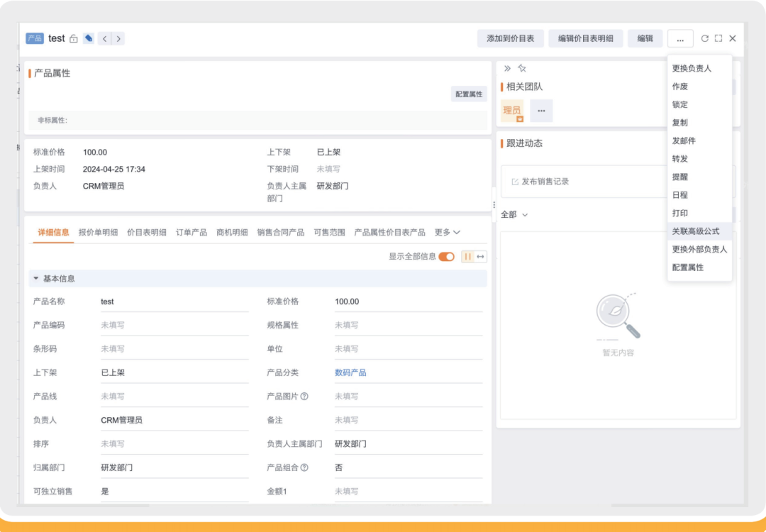Switch to the wide layout toggle
The height and width of the screenshot is (532, 766).
point(481,257)
